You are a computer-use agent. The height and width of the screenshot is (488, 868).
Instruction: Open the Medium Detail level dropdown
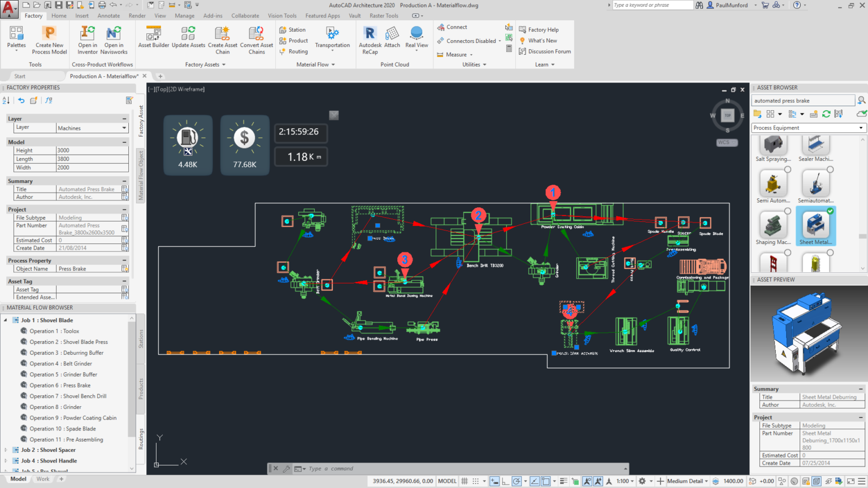688,481
